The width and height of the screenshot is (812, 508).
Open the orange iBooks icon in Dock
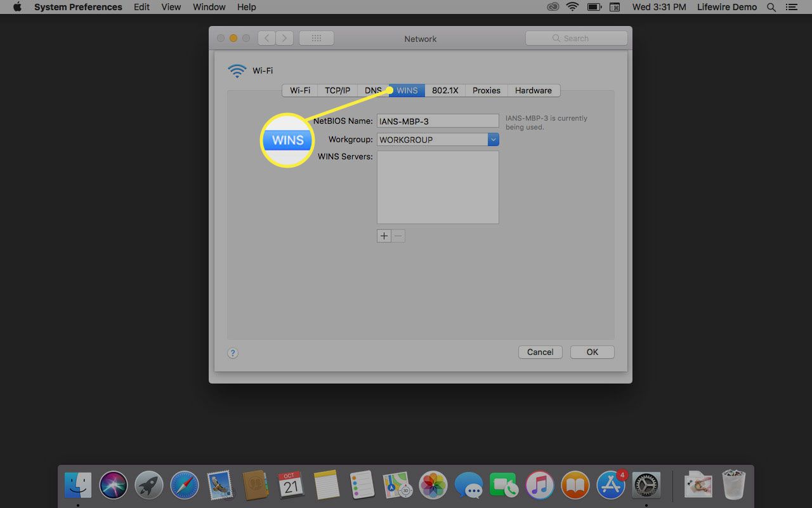click(x=575, y=486)
